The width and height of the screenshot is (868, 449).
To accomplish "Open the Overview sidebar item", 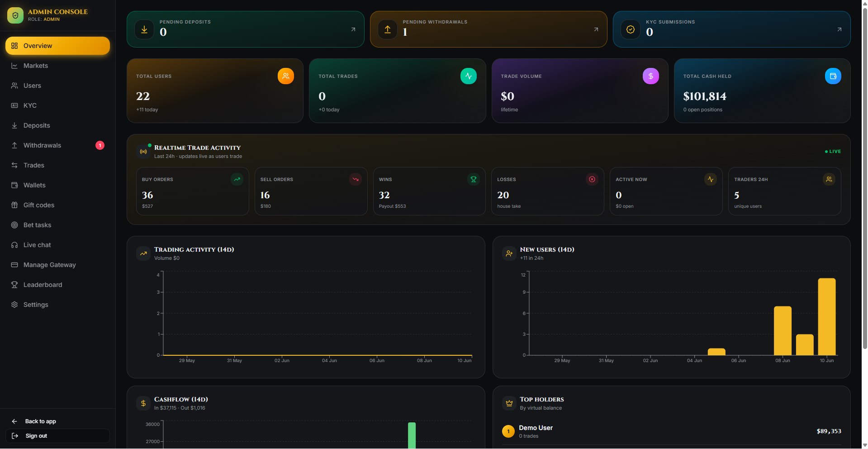I will point(57,46).
